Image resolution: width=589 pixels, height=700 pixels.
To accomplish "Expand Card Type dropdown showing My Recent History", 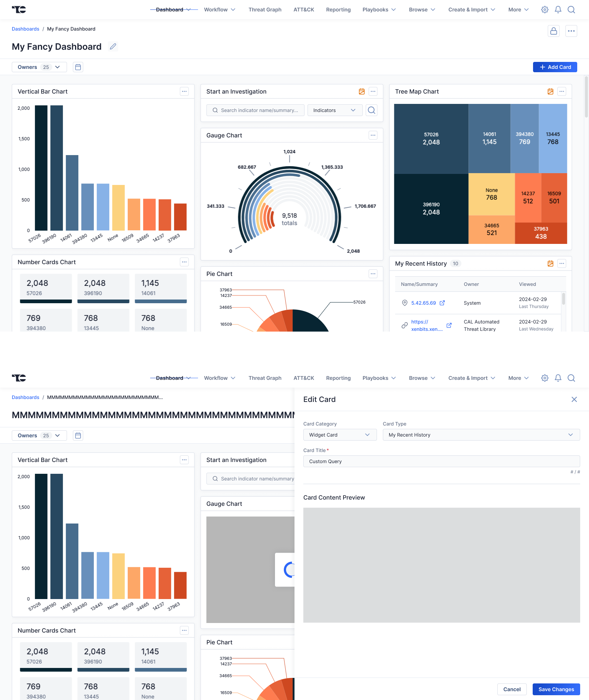I will 481,435.
